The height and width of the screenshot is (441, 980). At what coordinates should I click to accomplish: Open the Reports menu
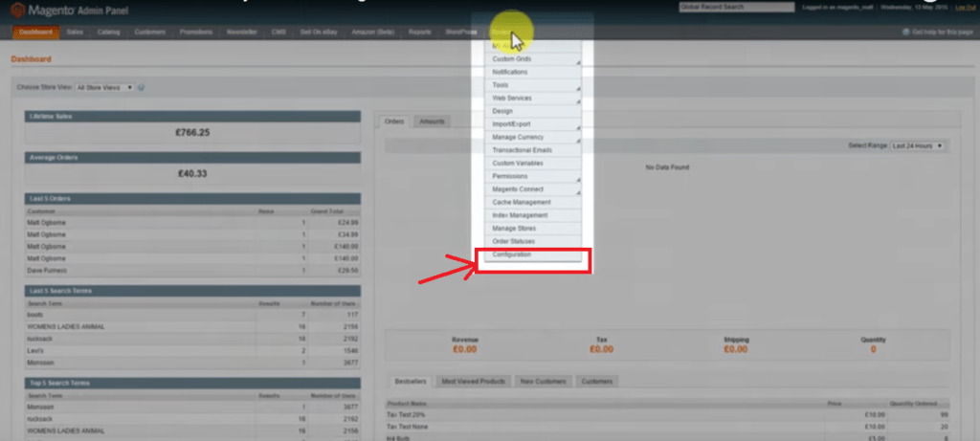pyautogui.click(x=419, y=32)
